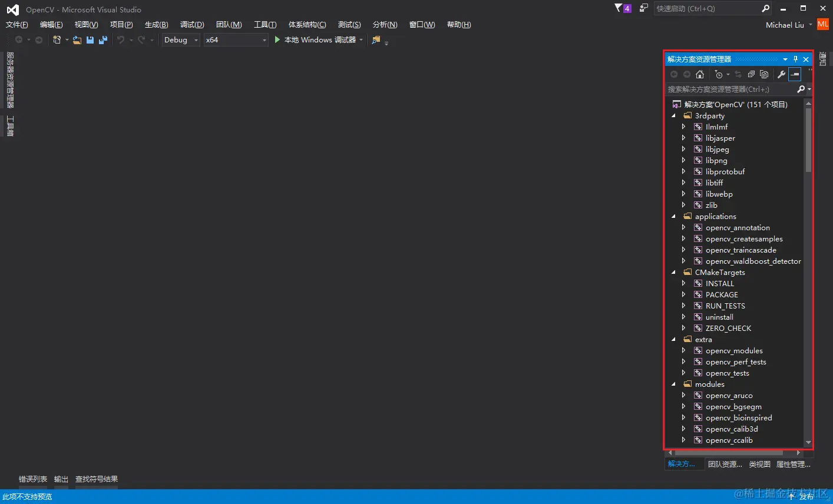Open the Debug configuration dropdown
The image size is (833, 504).
pos(181,40)
